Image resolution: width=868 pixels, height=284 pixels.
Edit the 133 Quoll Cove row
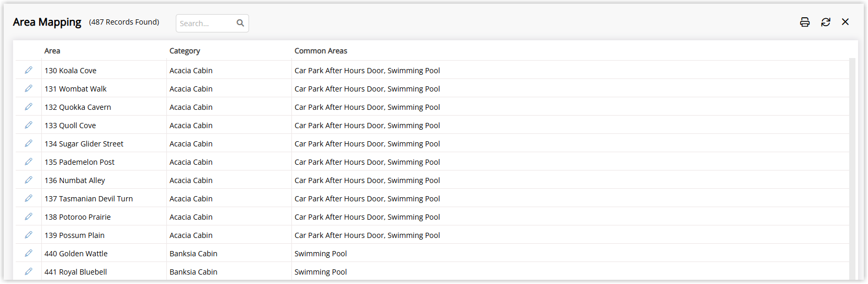(x=29, y=125)
